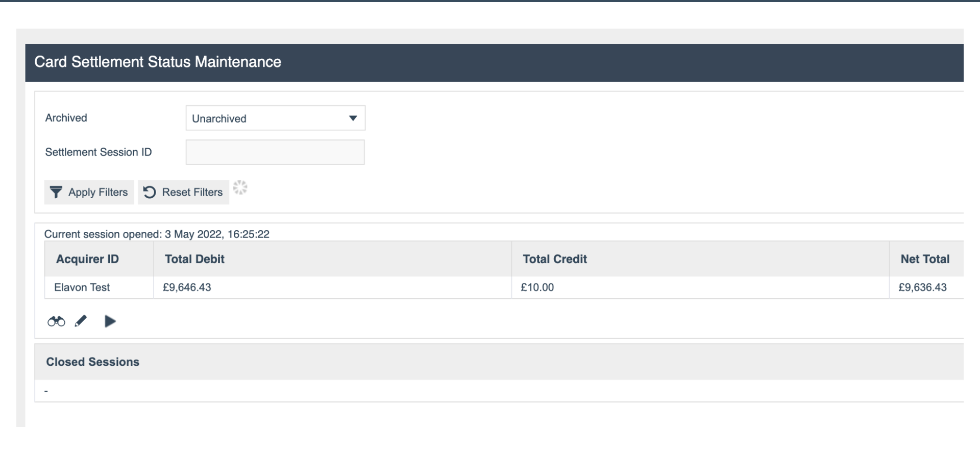Image resolution: width=980 pixels, height=475 pixels.
Task: Expand the Closed Sessions section
Action: 92,362
